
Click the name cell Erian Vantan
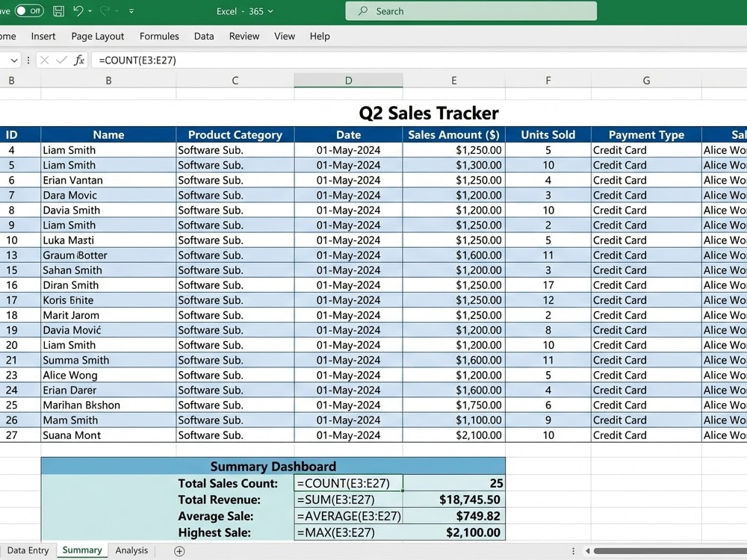point(108,180)
